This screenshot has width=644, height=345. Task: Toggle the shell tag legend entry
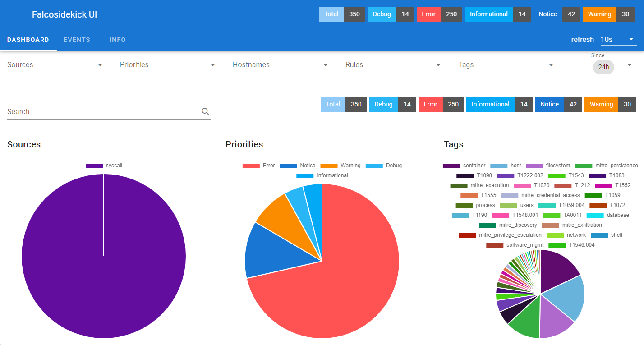tap(607, 235)
